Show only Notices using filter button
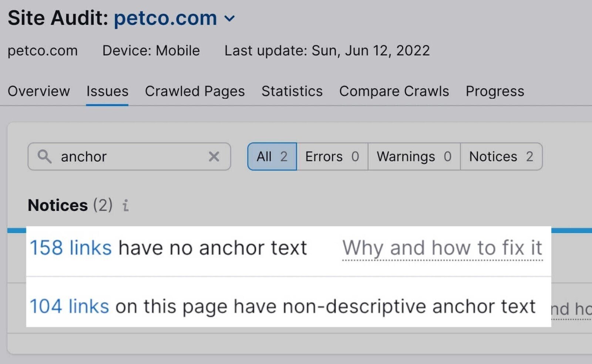The height and width of the screenshot is (364, 592). [501, 156]
